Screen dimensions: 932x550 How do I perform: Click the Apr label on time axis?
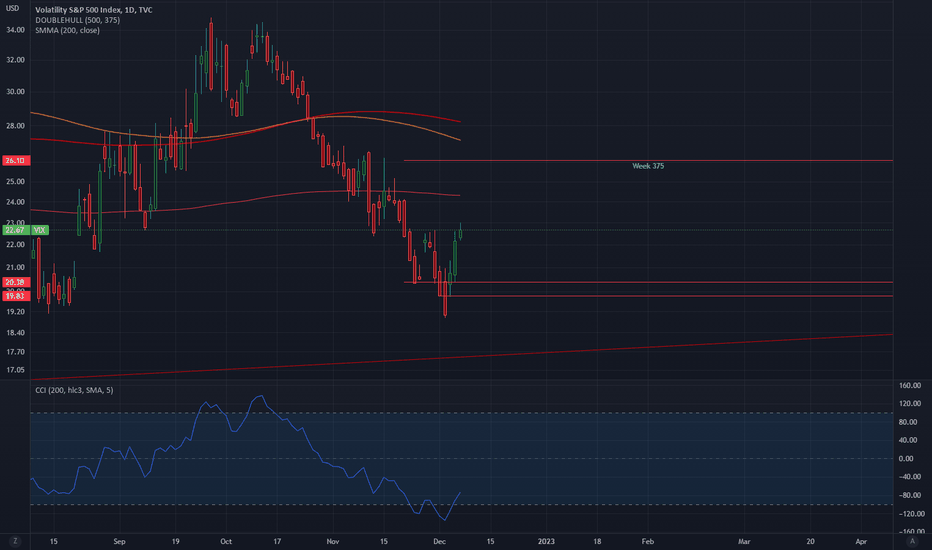861,542
